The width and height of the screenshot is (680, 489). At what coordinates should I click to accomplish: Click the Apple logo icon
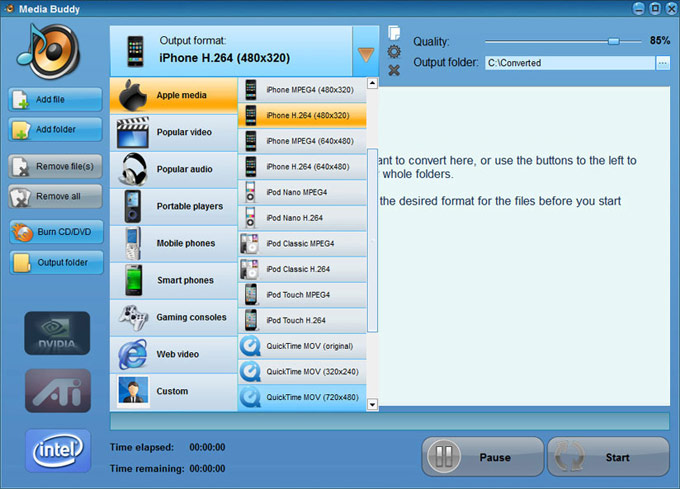133,95
